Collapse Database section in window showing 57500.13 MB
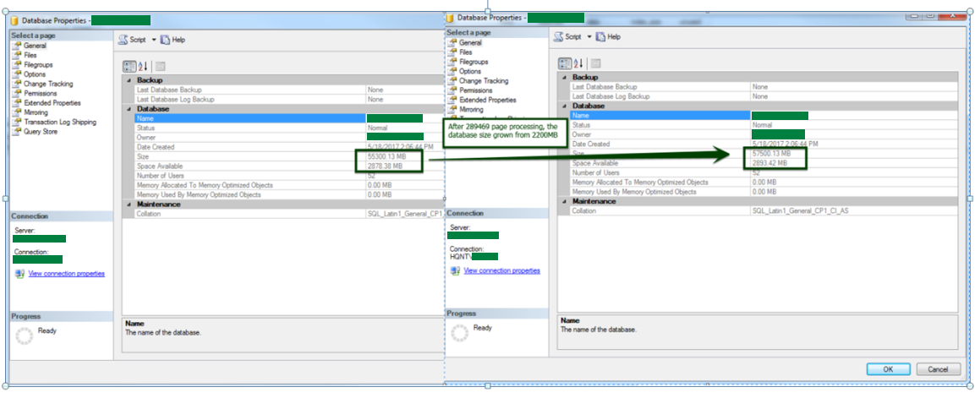This screenshot has width=980, height=398. 564,106
